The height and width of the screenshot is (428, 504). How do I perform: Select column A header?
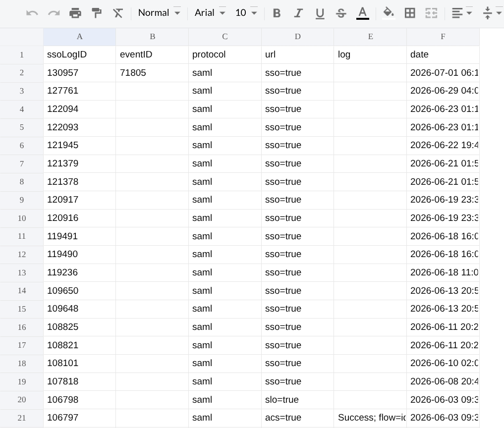point(79,37)
